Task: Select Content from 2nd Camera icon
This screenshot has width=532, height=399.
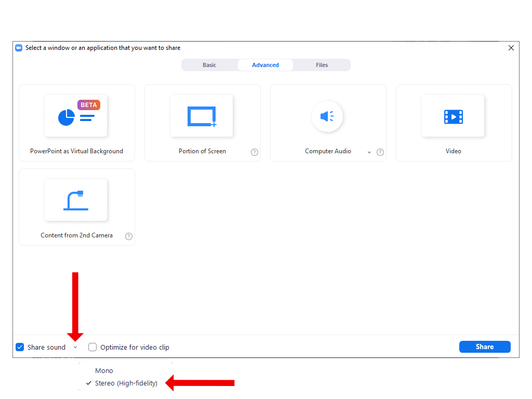Action: tap(76, 201)
